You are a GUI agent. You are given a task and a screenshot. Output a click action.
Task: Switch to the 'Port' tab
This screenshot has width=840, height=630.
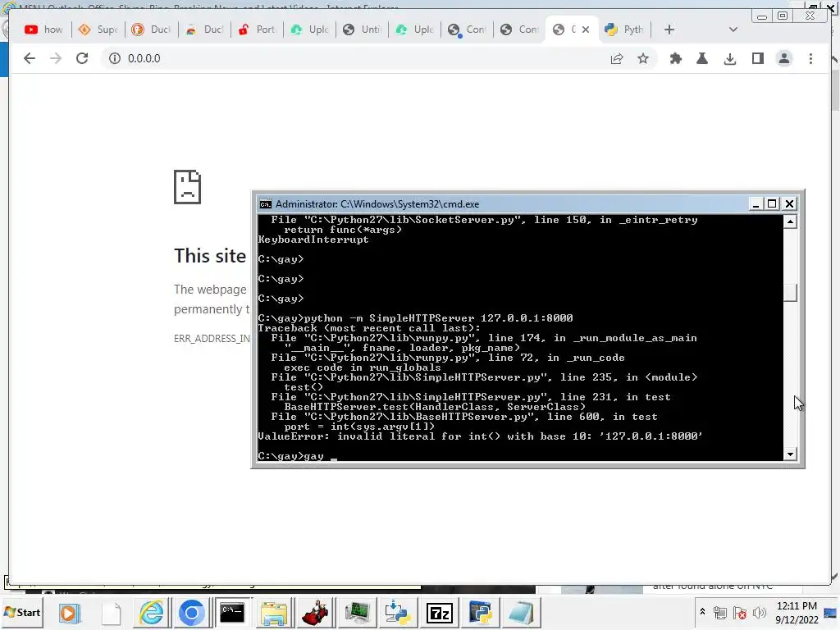(x=256, y=30)
